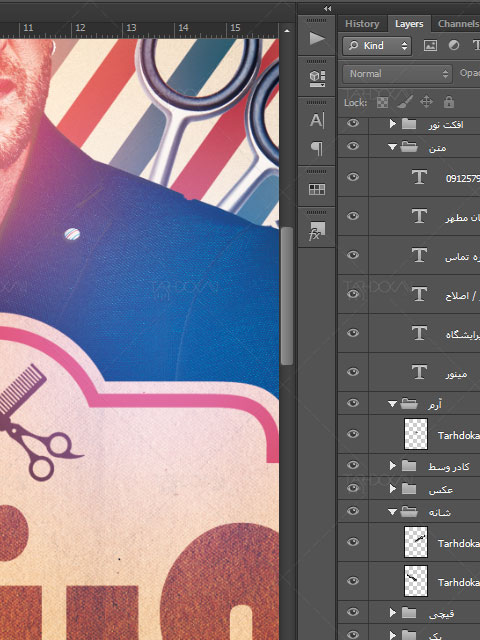Select the layer name مینور
Viewport: 480px width, 640px height.
coord(456,373)
